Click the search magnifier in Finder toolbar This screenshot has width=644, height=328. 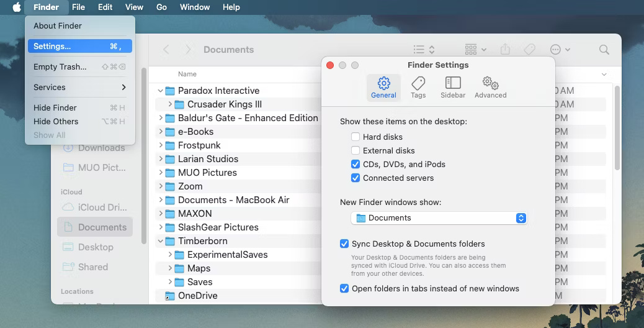tap(604, 50)
